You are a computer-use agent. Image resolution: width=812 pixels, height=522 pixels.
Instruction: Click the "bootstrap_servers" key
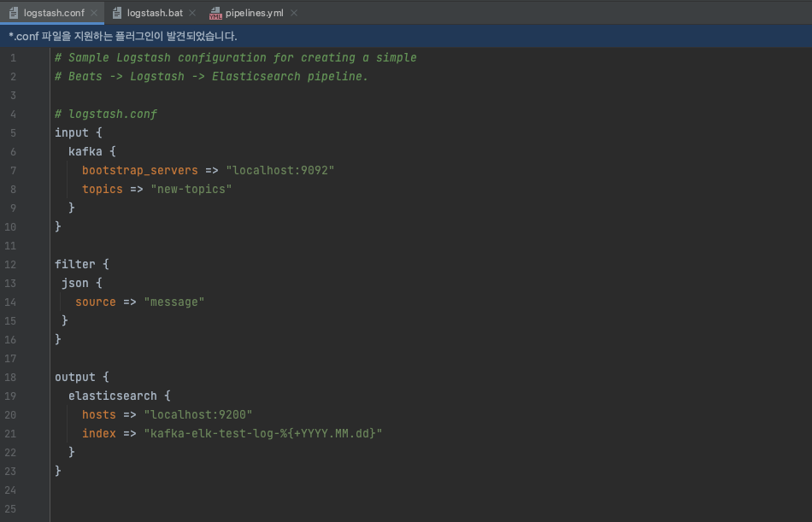[x=140, y=170]
